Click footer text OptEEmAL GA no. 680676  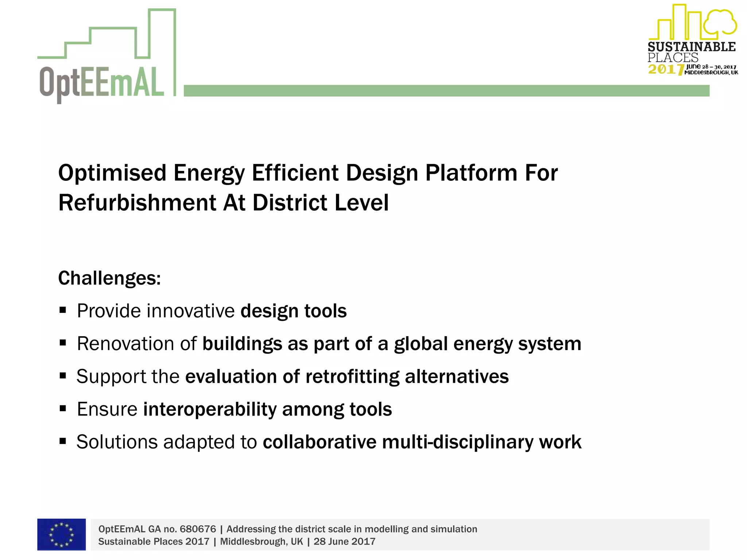[x=157, y=529]
